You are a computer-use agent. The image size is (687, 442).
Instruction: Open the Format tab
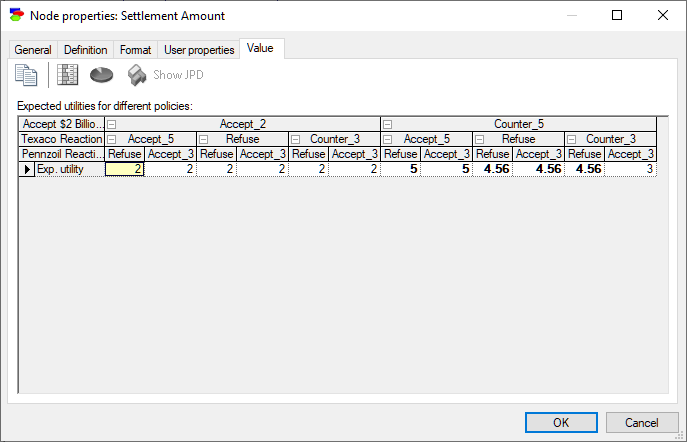pos(135,50)
